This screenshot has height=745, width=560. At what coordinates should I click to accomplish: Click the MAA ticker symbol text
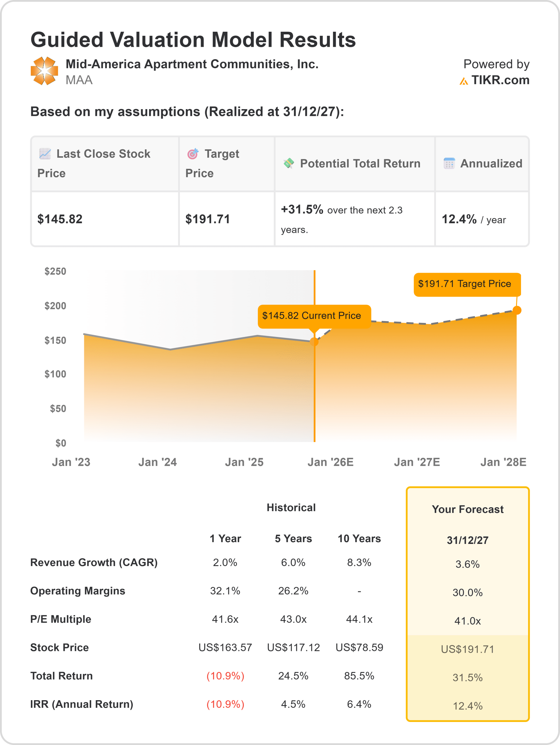coord(79,80)
